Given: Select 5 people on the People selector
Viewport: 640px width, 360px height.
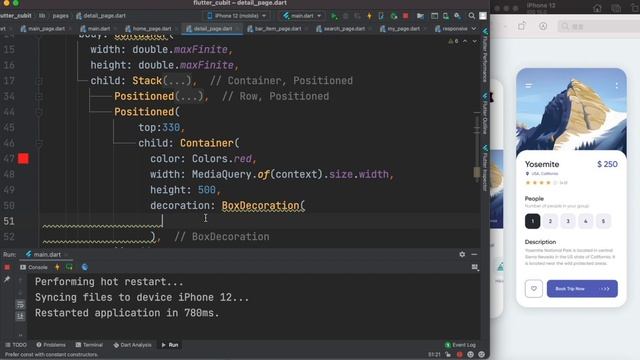Looking at the screenshot, I should click(603, 221).
